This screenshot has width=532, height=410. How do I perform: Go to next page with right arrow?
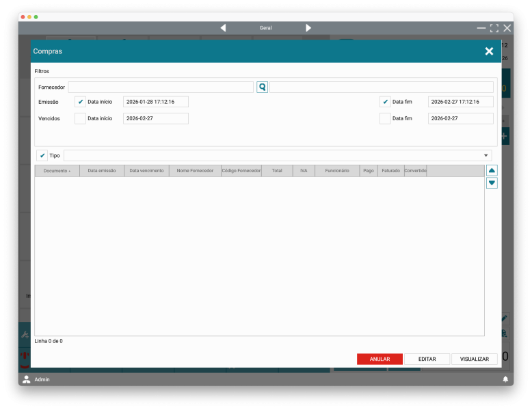click(x=308, y=28)
